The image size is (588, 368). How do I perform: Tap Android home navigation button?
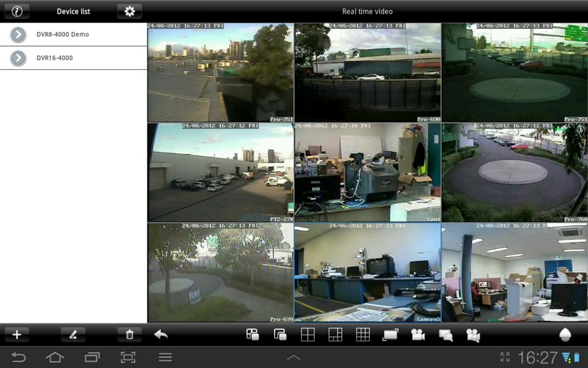tap(55, 357)
